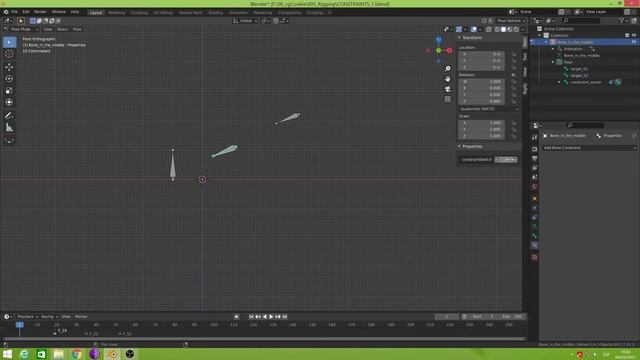Viewport: 640px width, 360px height.
Task: Open Quaternion rotation mode dropdown
Action: pos(489,109)
